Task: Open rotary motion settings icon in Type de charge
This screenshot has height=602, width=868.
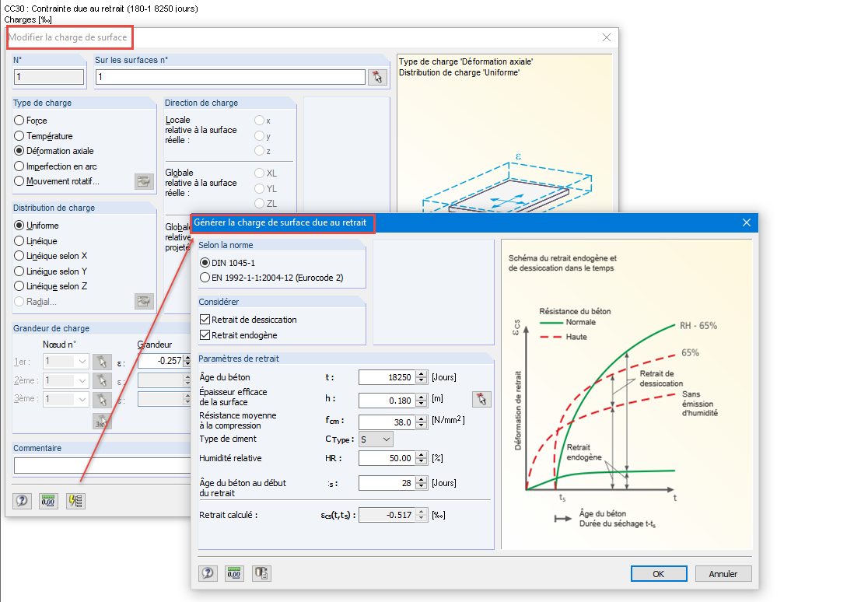Action: pyautogui.click(x=144, y=182)
